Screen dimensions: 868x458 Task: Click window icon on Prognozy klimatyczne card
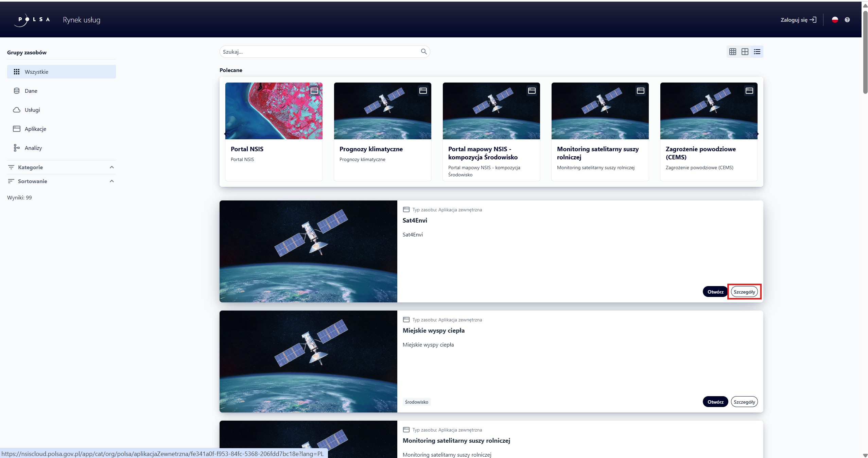pyautogui.click(x=423, y=91)
